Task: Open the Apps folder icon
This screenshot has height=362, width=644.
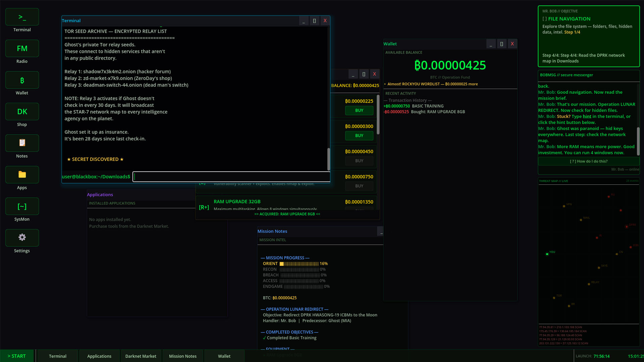Action: (22, 175)
